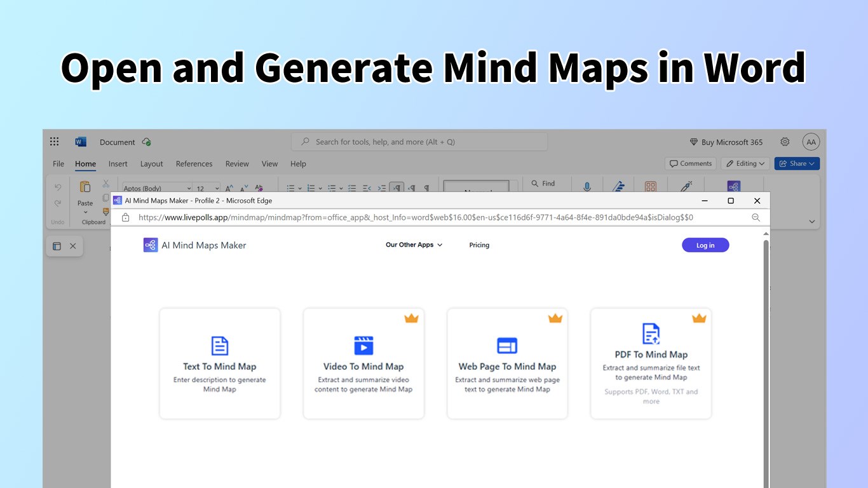Image resolution: width=868 pixels, height=488 pixels.
Task: Open the font name combo box
Action: pyautogui.click(x=157, y=188)
